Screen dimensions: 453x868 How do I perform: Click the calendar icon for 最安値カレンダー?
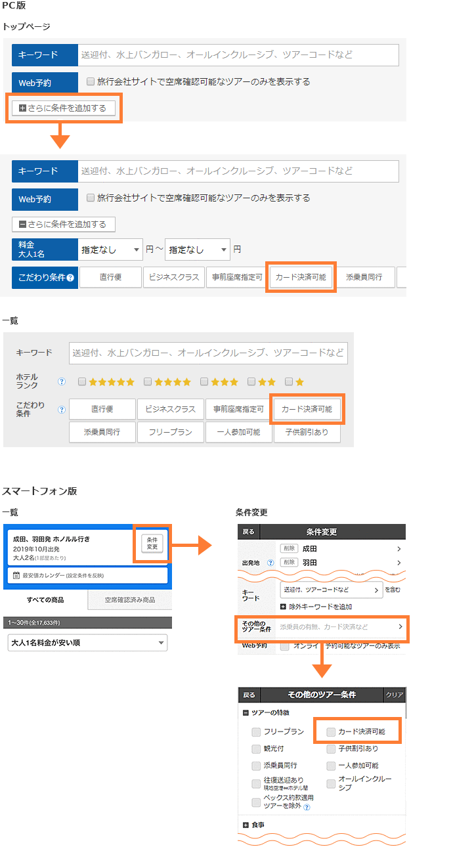[16, 575]
